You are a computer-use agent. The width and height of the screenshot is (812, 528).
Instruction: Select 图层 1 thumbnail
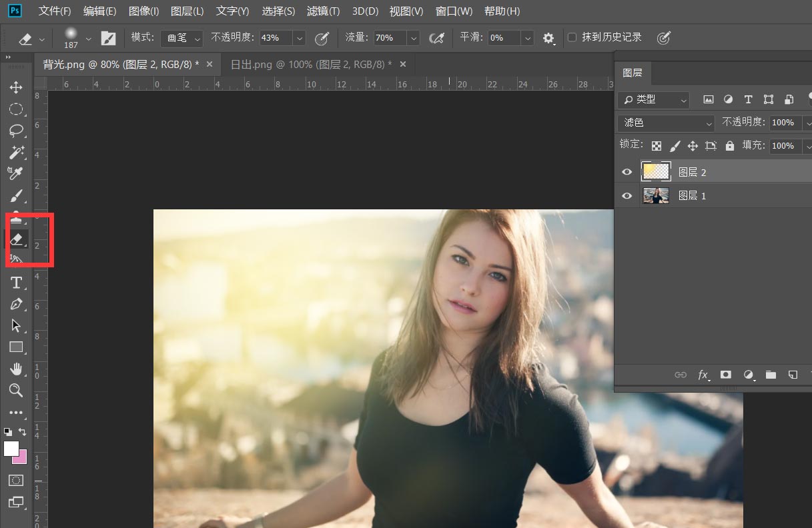tap(656, 196)
